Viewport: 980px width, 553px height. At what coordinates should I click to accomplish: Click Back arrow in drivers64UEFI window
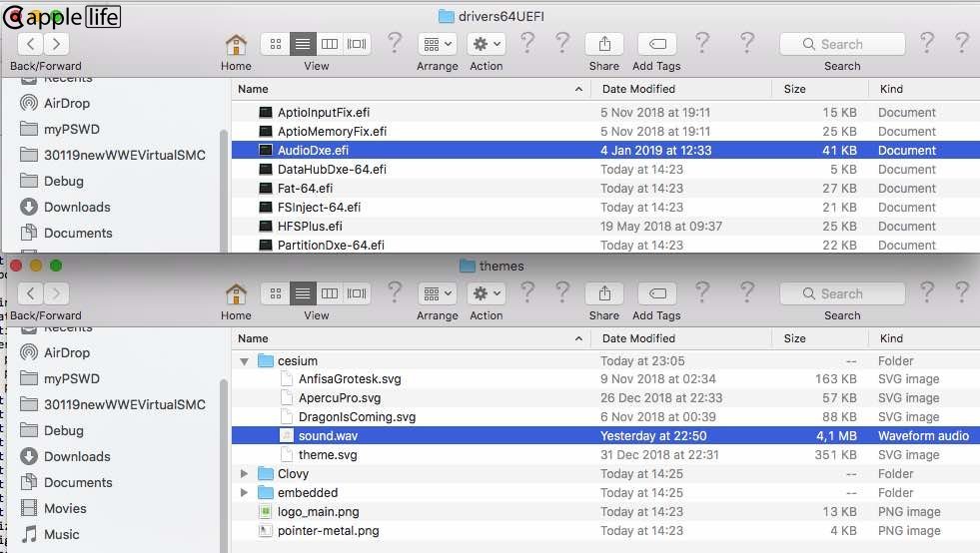(31, 44)
